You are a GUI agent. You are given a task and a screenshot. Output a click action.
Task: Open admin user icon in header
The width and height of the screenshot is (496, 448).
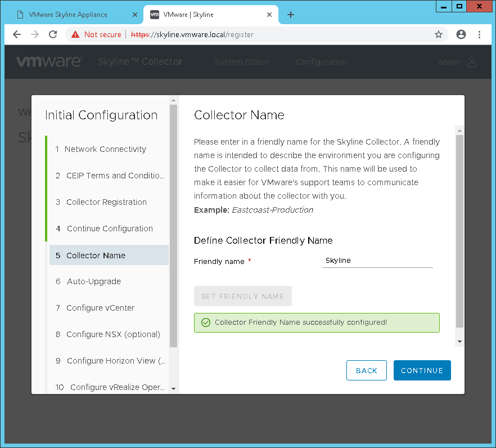[x=472, y=62]
